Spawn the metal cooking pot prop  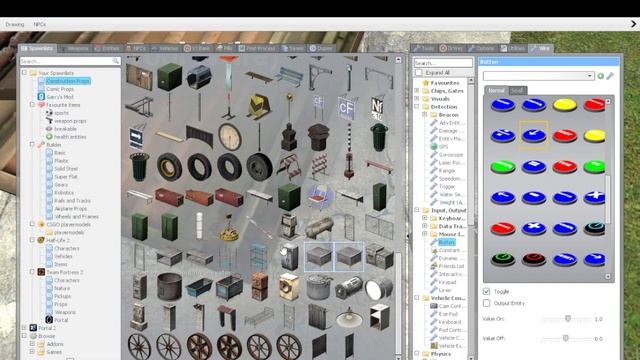click(x=319, y=287)
